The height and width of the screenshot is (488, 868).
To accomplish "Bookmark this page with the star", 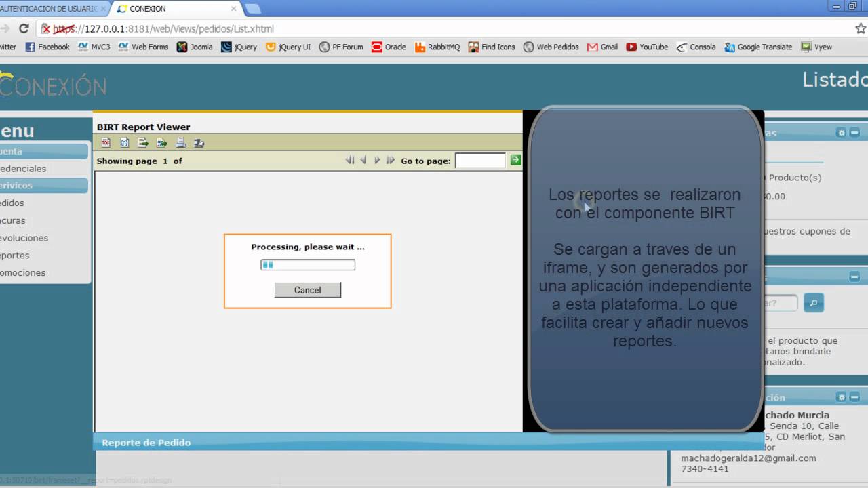I will [861, 28].
